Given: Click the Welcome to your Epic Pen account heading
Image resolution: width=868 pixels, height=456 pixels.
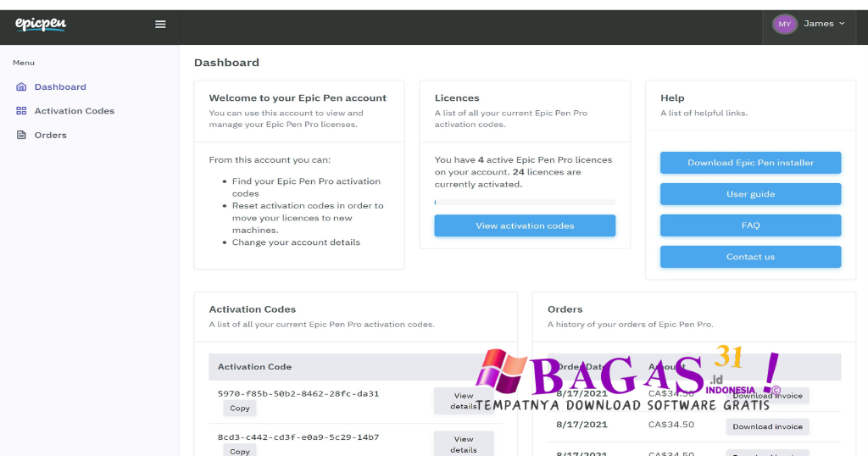Looking at the screenshot, I should point(298,98).
